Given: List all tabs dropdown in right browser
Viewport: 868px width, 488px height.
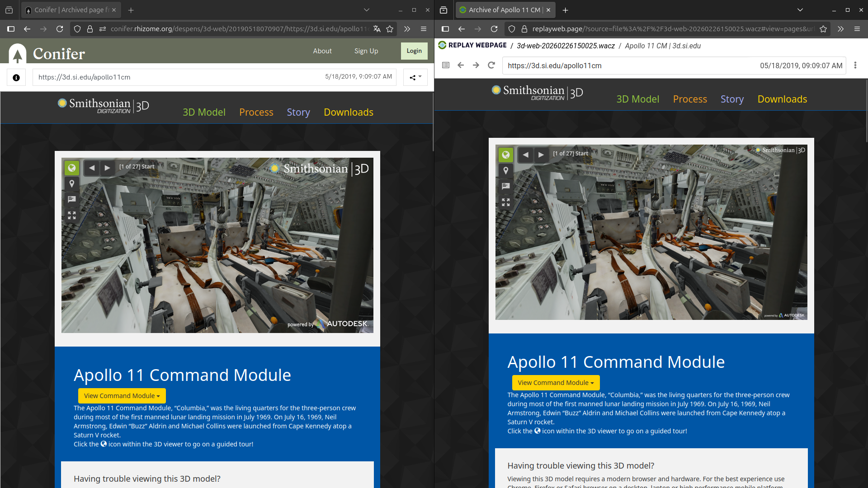Looking at the screenshot, I should [800, 10].
